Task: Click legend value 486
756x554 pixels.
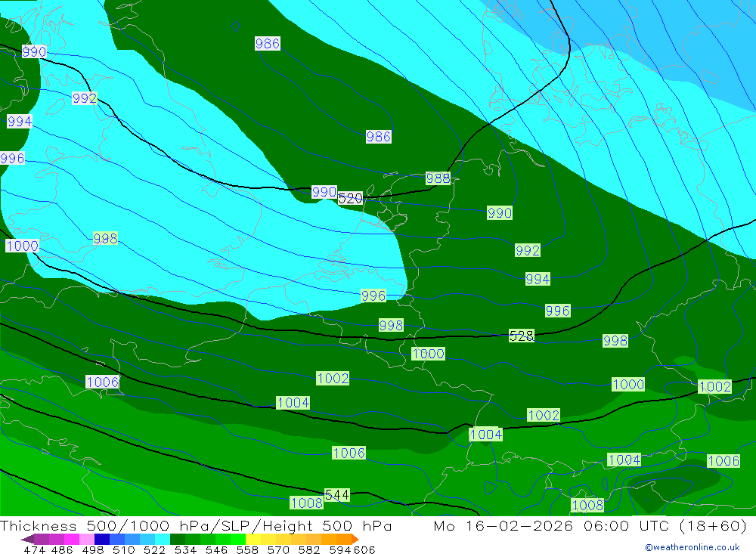Action: [x=62, y=549]
